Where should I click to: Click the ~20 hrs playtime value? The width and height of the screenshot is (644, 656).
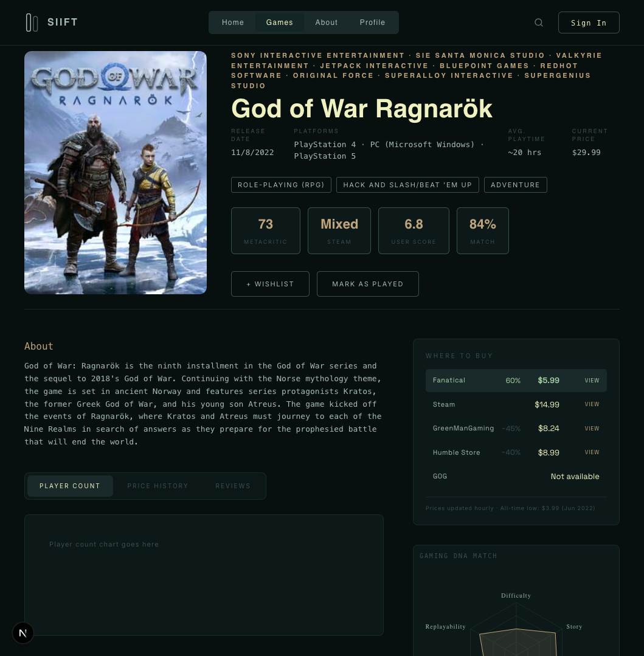[524, 152]
